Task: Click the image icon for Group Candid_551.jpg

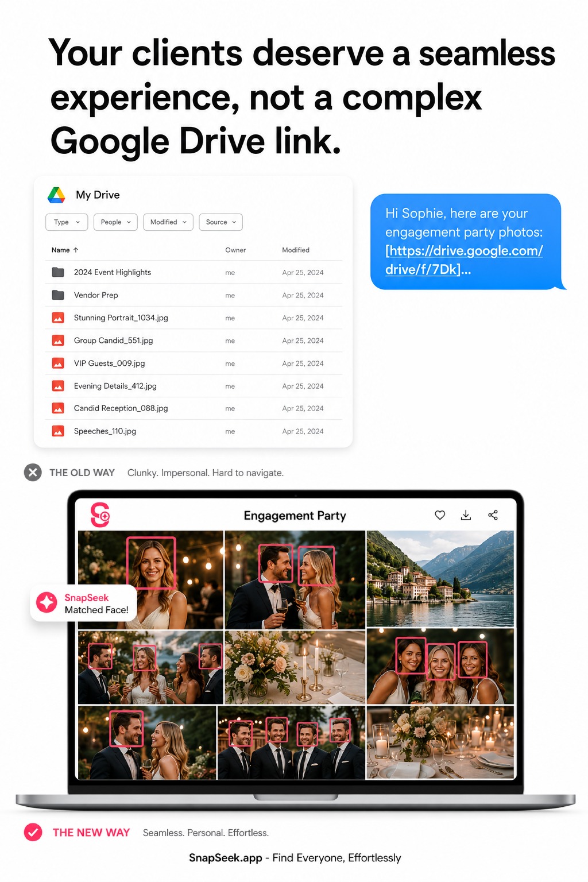Action: [x=58, y=341]
